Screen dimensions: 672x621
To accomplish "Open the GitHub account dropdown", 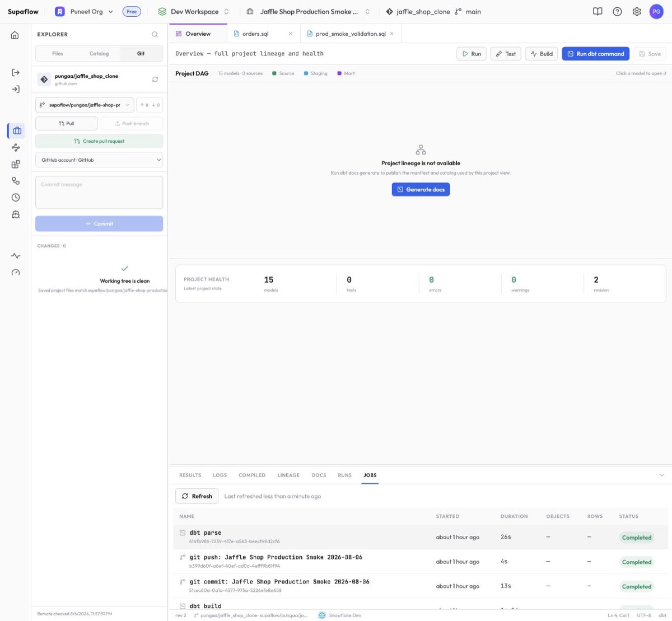I will click(99, 160).
